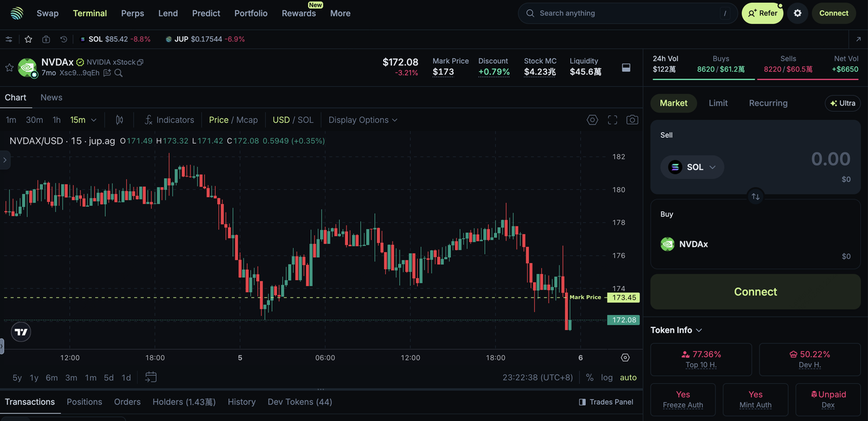Viewport: 868px width, 421px height.
Task: Copy the NVIDIA xStock token name
Action: (140, 62)
